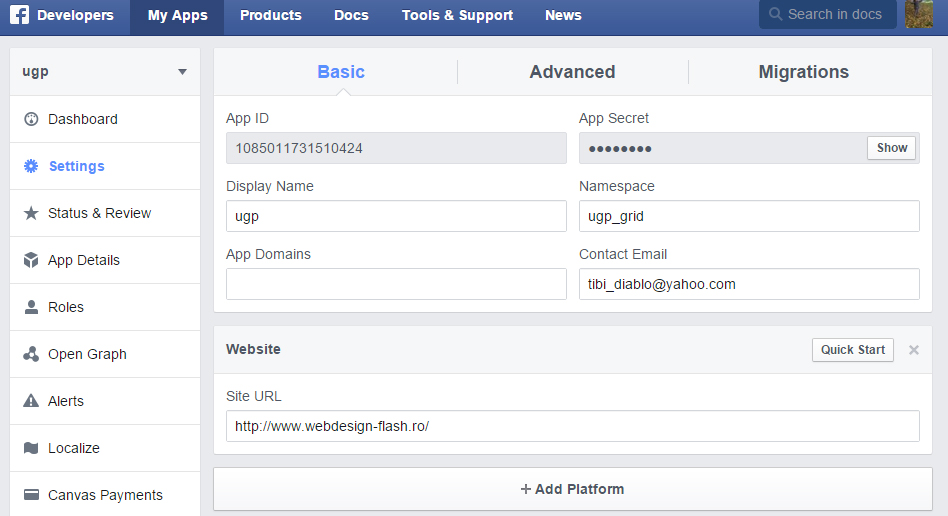The image size is (948, 516).
Task: Click the Alerts warning triangle icon
Action: (x=30, y=401)
